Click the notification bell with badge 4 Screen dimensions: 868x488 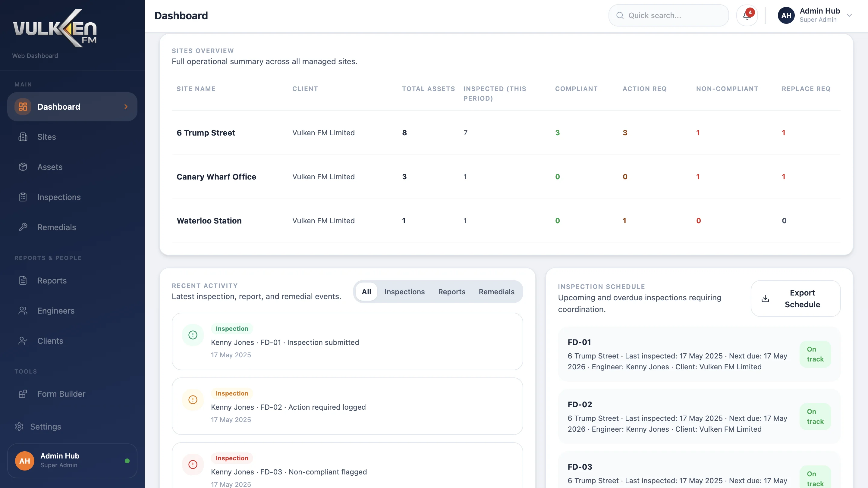[747, 15]
